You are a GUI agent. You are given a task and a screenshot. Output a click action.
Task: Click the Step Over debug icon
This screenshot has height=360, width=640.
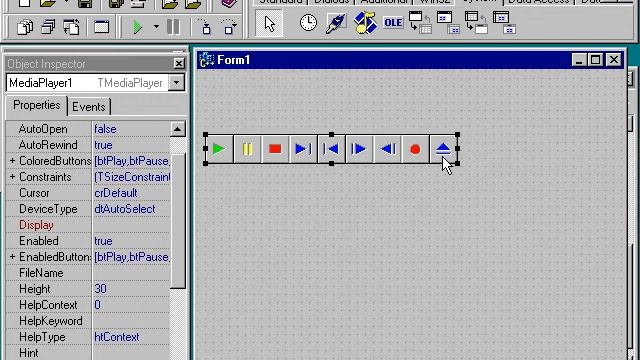click(x=229, y=27)
